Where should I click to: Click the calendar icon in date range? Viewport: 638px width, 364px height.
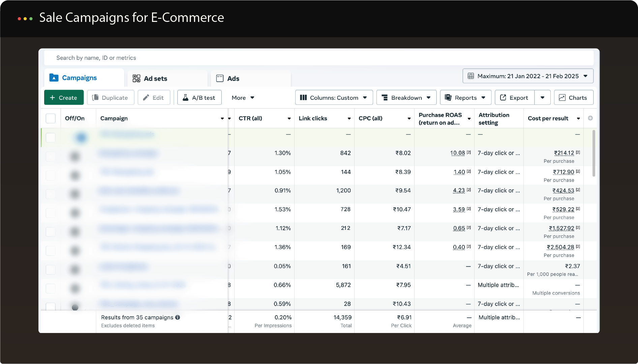pyautogui.click(x=471, y=76)
